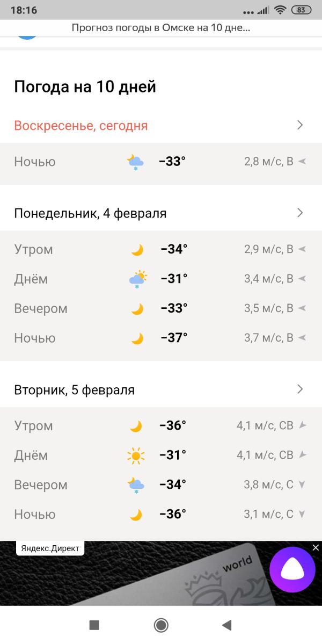Expand Sunday today forecast chevron
Image resolution: width=322 pixels, height=644 pixels.
[x=300, y=125]
